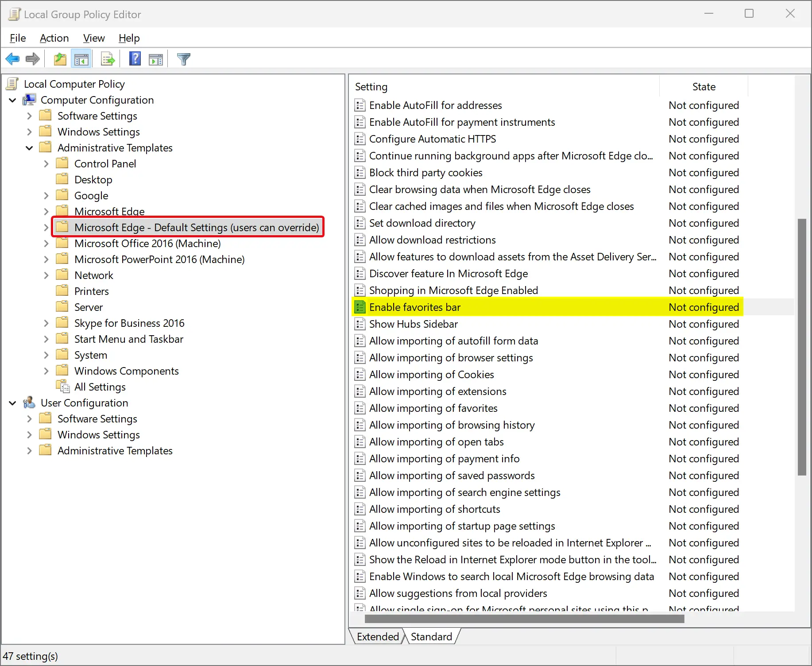Click the Up One Level folder icon
The height and width of the screenshot is (666, 812).
pos(60,58)
